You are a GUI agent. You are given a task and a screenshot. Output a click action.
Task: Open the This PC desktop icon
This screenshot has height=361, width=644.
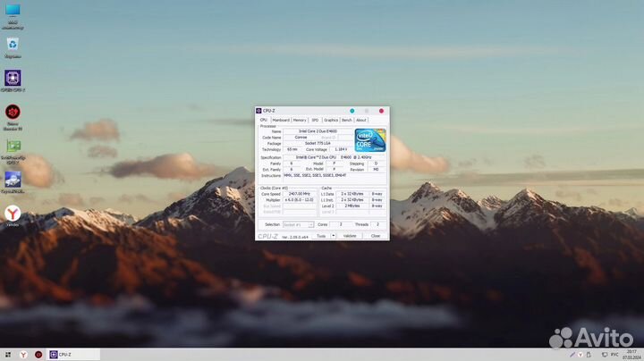pos(13,13)
